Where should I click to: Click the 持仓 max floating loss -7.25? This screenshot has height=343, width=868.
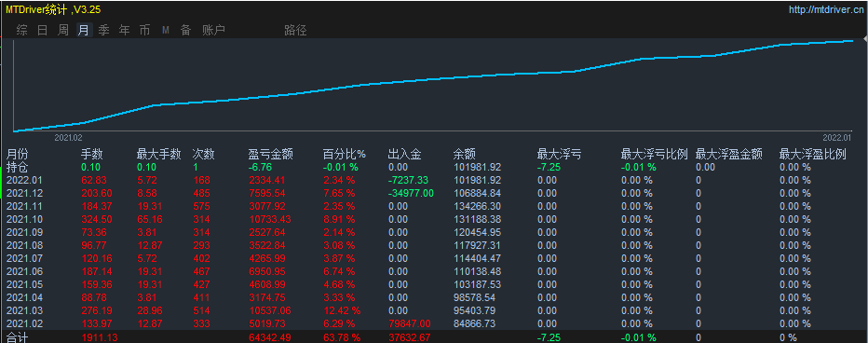[x=549, y=167]
